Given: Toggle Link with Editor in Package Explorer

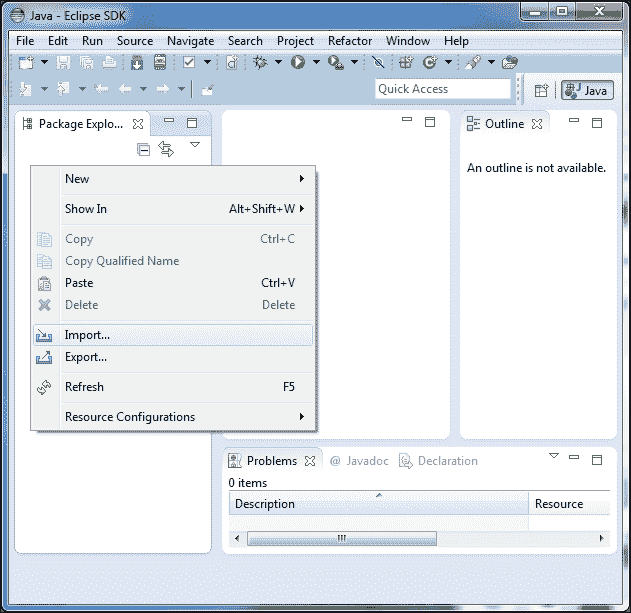Looking at the screenshot, I should [166, 149].
